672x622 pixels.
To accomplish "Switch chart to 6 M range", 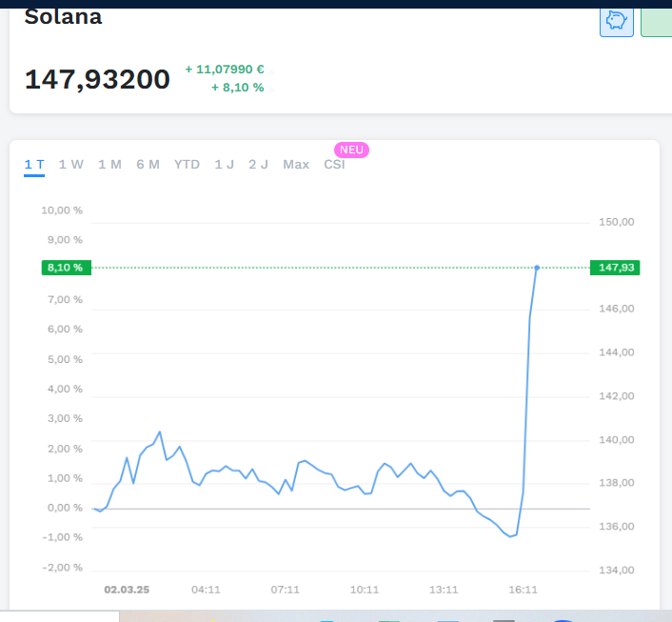I will click(148, 165).
